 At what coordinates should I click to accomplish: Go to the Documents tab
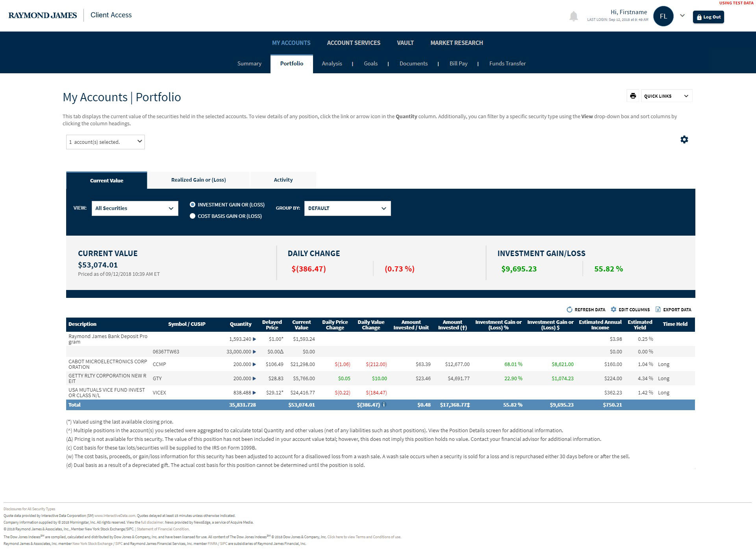point(413,63)
